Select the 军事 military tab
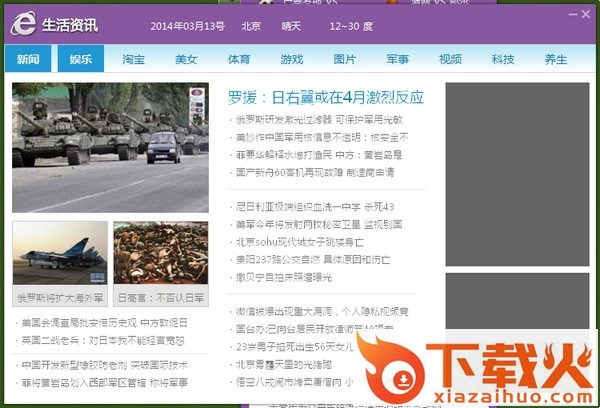Screen dimensions: 600x408 point(397,60)
